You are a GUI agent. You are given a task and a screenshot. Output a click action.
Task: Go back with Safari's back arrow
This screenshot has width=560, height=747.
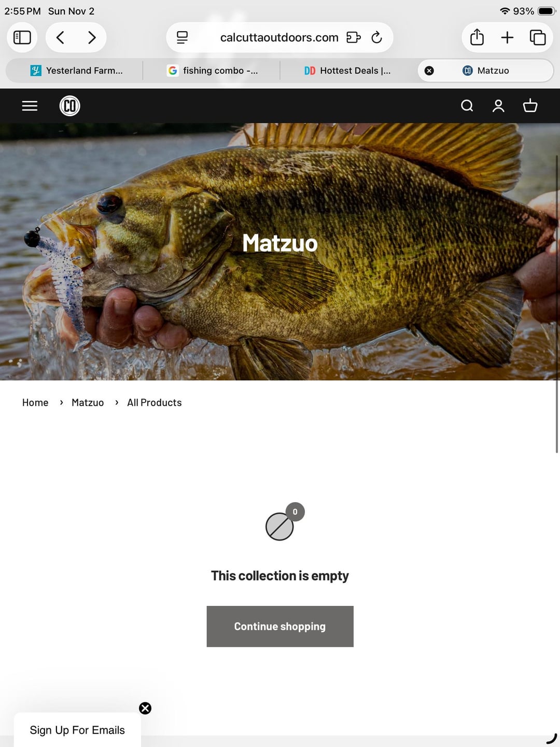tap(61, 37)
